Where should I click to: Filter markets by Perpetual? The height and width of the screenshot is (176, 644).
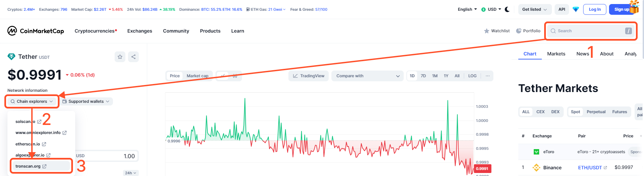pyautogui.click(x=596, y=112)
